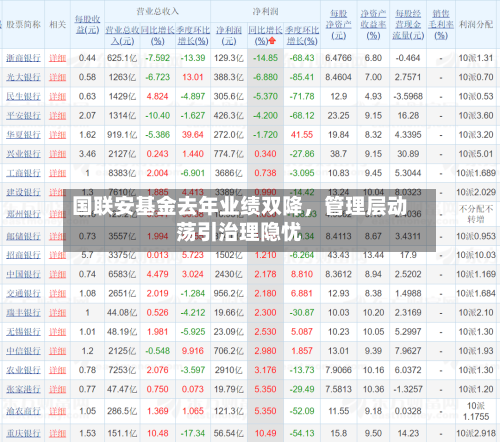Viewport: 500px width, 442px height.
Task: Sort by 每股收益(元) column header
Action: [x=87, y=24]
